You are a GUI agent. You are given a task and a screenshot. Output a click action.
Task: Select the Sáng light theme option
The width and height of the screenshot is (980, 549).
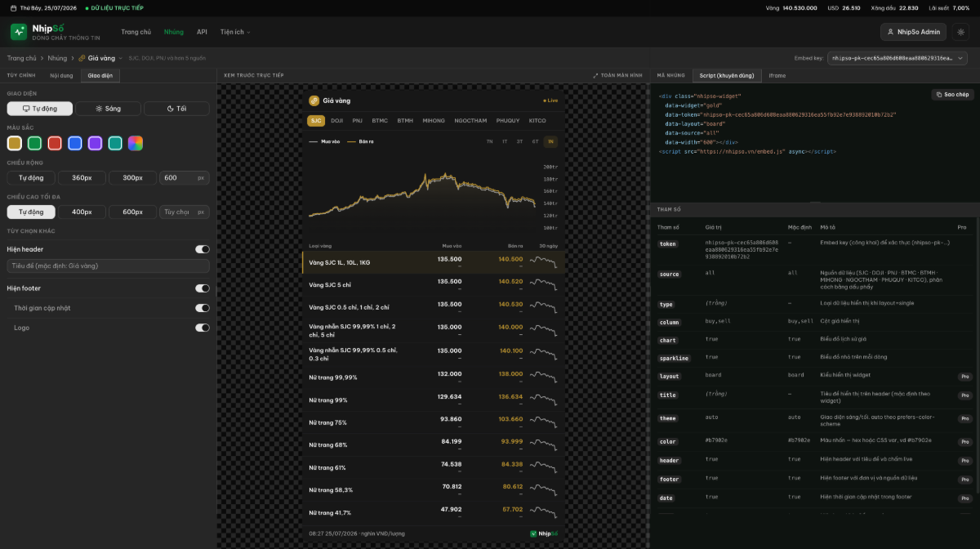(108, 109)
